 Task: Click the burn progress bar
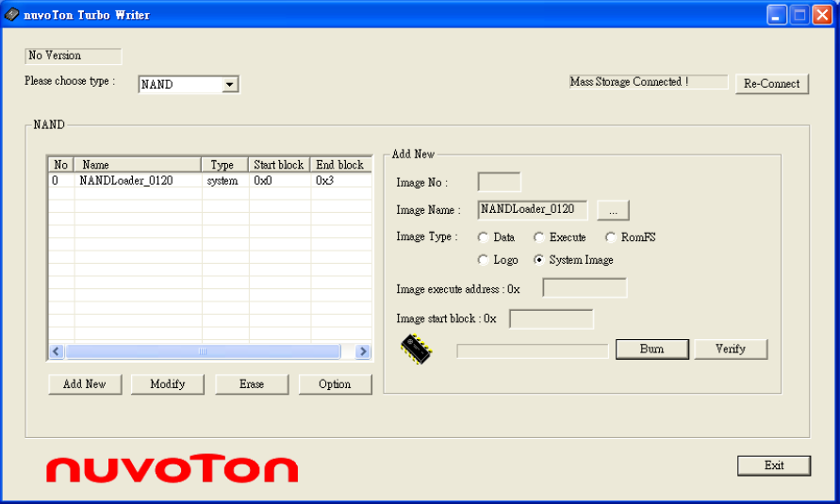click(533, 351)
